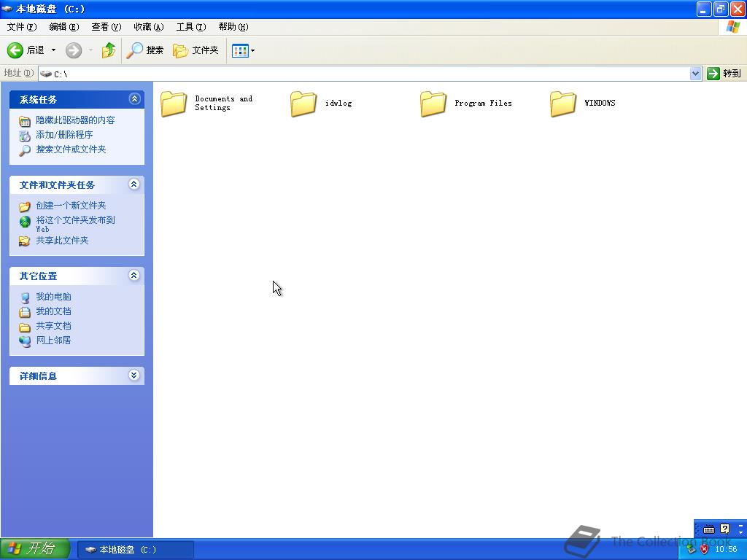This screenshot has height=560, width=747.
Task: Click the 转到 Go button
Action: point(724,74)
